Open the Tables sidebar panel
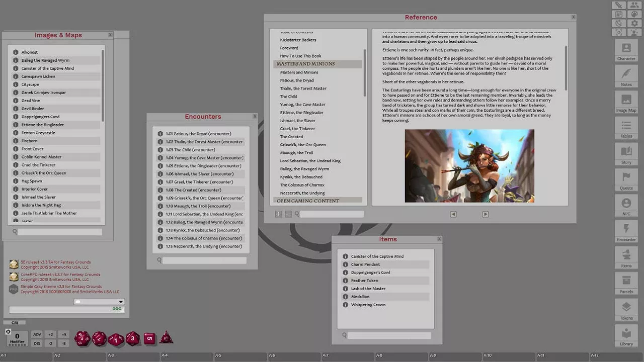 [x=626, y=128]
